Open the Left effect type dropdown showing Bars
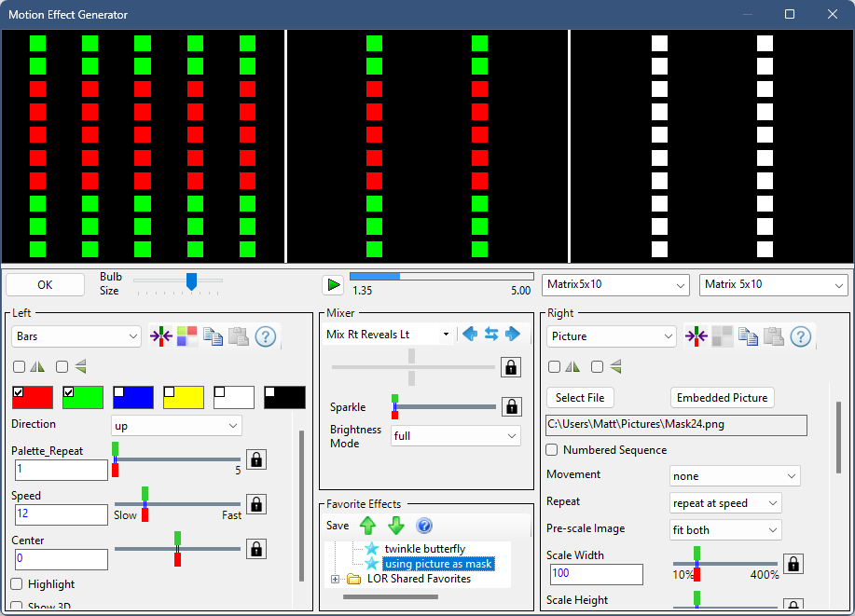Screen dimensions: 855x616 (x=76, y=336)
